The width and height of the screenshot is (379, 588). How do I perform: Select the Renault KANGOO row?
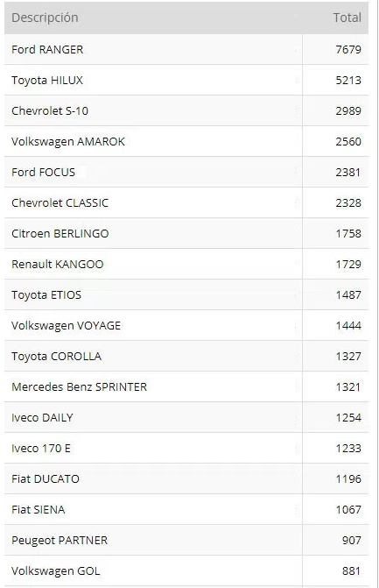coord(186,264)
